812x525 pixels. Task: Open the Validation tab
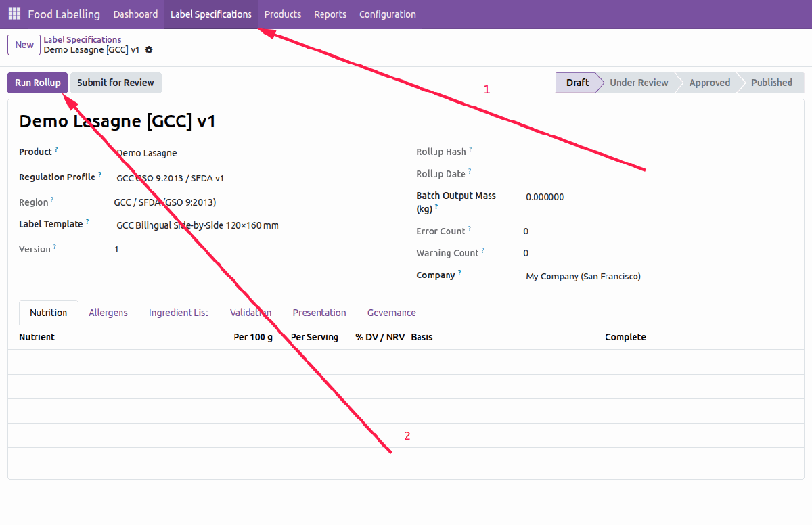tap(250, 313)
